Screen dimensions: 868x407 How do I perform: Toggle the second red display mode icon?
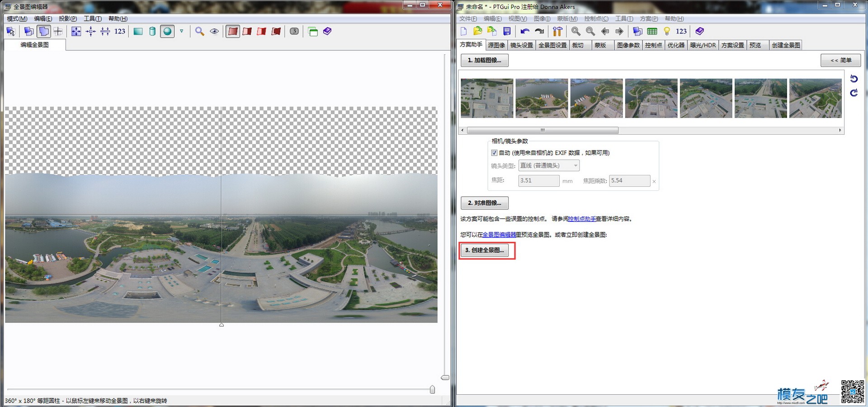247,31
